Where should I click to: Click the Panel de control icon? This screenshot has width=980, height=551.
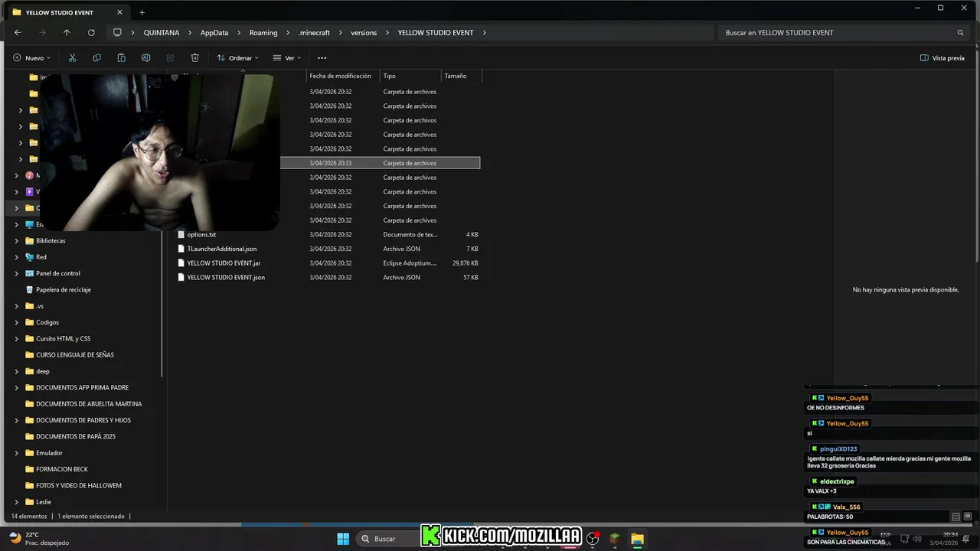coord(29,273)
